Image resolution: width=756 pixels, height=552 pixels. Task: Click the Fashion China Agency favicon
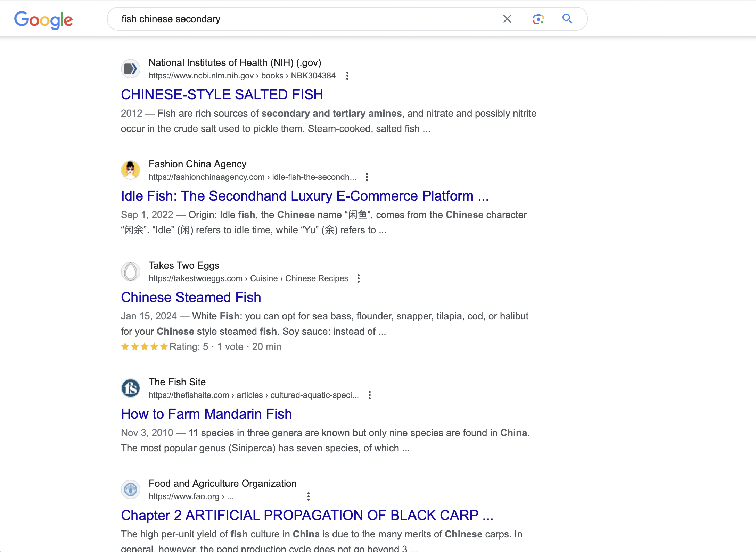[131, 170]
